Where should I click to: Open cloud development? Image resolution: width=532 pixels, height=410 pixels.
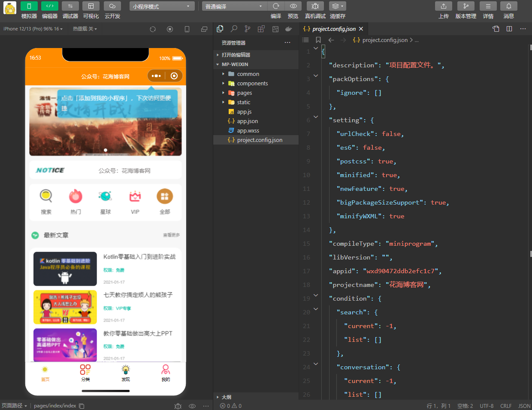(x=112, y=6)
